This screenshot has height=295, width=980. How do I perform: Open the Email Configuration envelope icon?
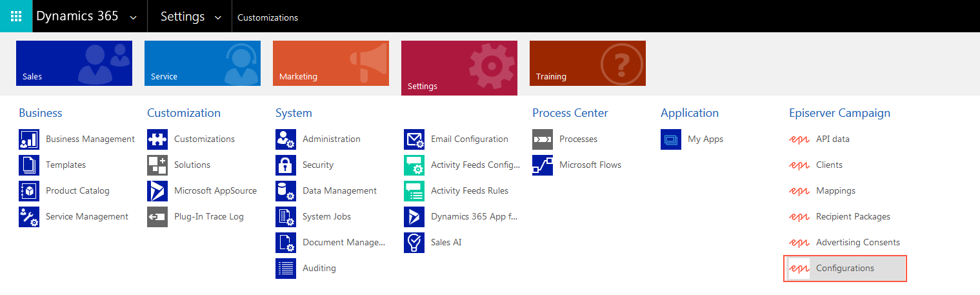[x=414, y=139]
